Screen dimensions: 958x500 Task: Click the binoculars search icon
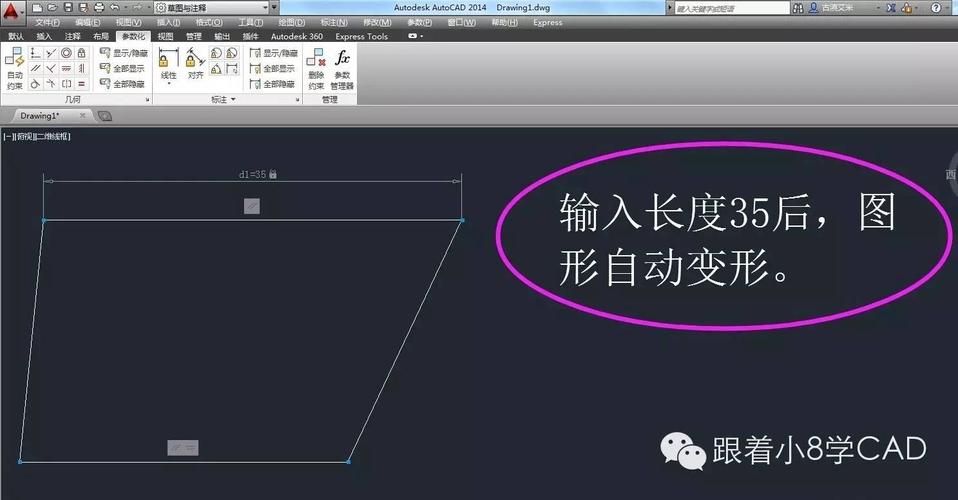click(x=798, y=8)
